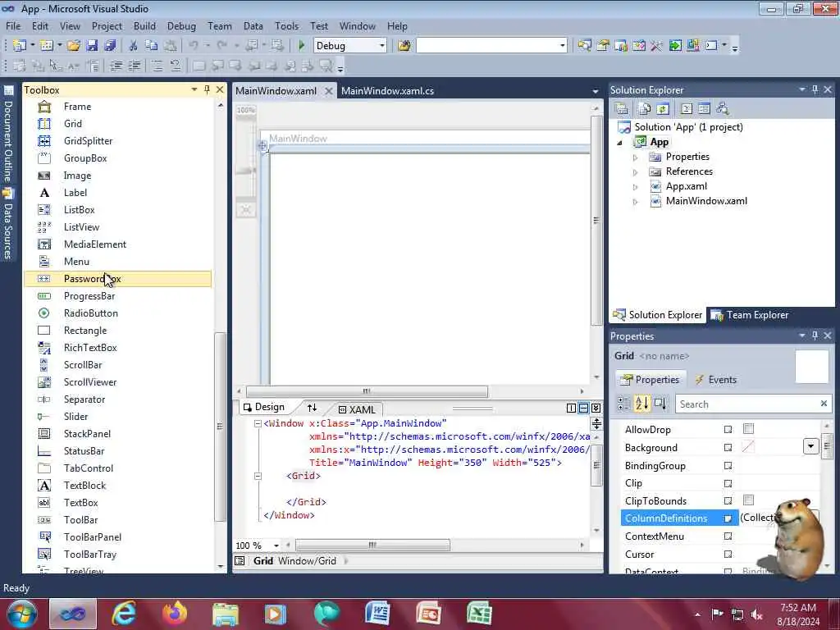Switch to MainWindow.xaml.cs tab
The width and height of the screenshot is (840, 630).
pos(387,90)
